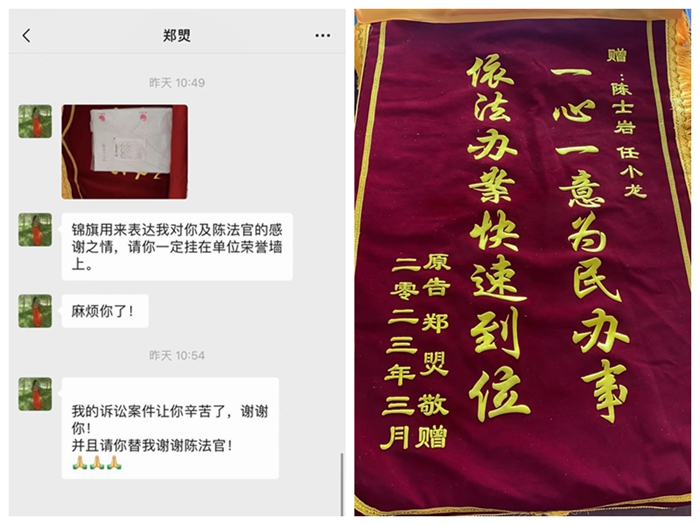Open the banner photo thumbnail in chat

click(125, 152)
